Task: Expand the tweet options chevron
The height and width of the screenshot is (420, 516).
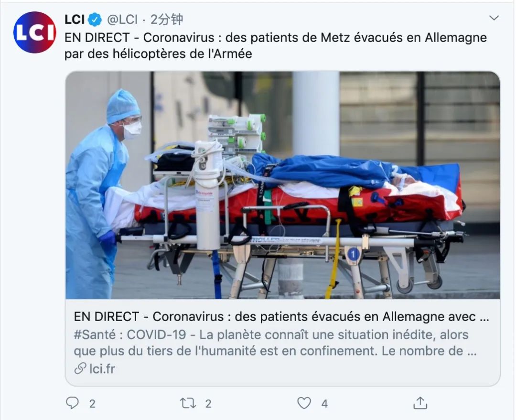Action: click(494, 18)
